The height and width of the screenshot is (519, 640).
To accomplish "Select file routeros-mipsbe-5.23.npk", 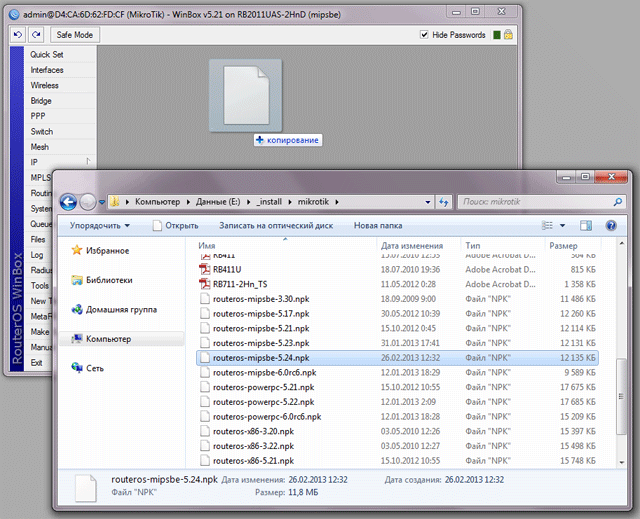I will pos(261,343).
